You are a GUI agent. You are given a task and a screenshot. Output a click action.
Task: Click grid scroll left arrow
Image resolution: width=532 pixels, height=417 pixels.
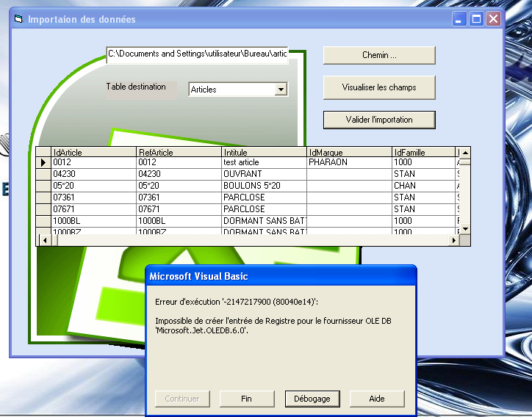tap(45, 240)
